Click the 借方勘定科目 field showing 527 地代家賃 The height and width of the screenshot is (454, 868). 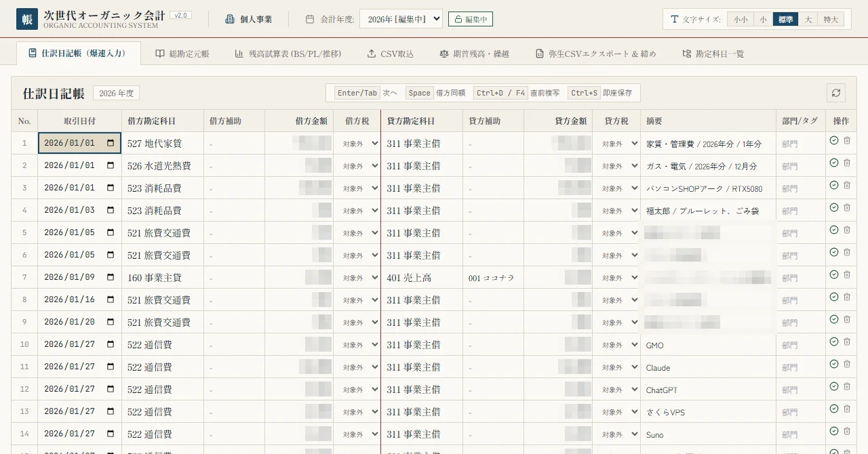point(163,144)
